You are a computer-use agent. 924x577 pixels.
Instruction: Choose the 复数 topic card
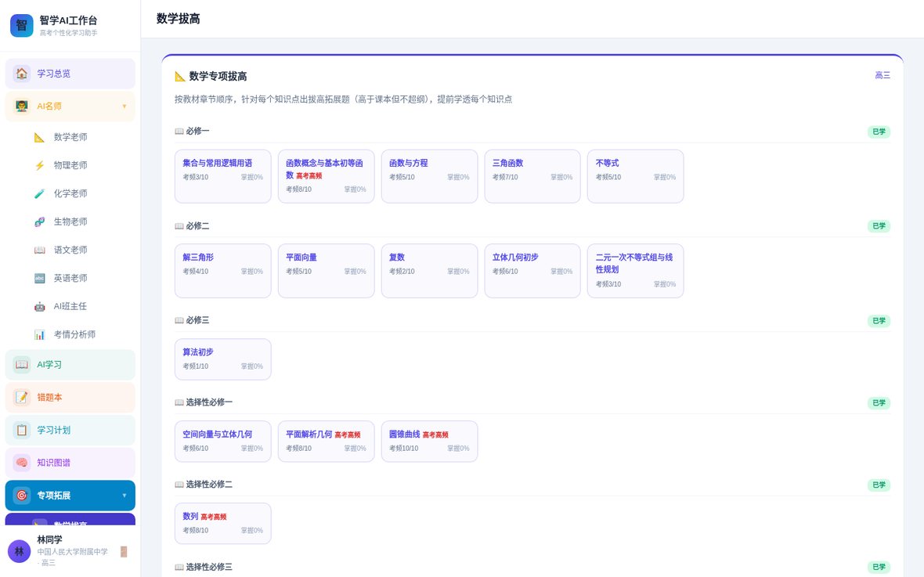(429, 271)
